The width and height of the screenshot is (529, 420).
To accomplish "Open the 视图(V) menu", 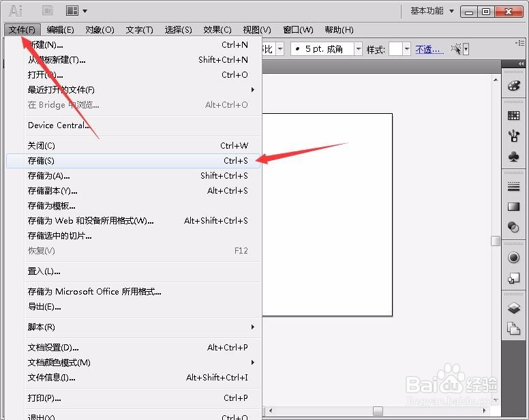I will pos(257,30).
